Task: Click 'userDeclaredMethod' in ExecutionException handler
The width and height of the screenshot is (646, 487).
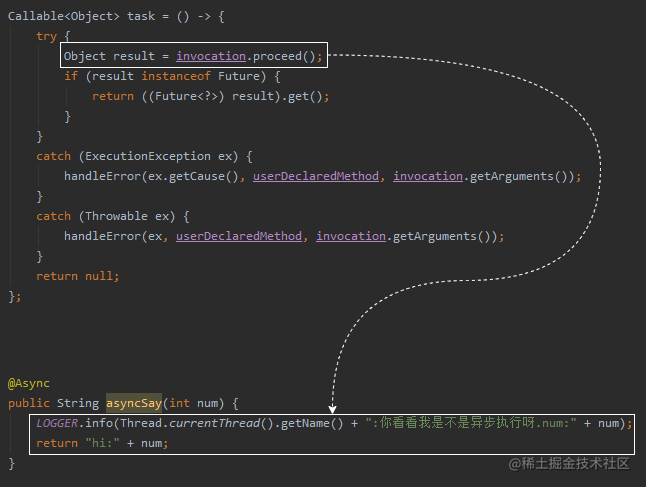Action: (316, 176)
